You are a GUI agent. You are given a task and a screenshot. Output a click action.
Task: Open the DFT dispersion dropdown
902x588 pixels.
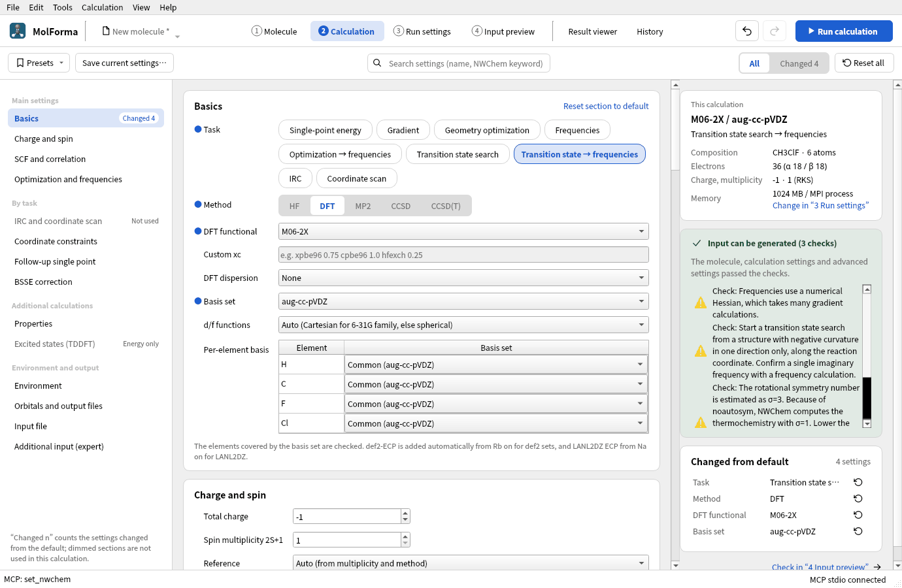[463, 278]
